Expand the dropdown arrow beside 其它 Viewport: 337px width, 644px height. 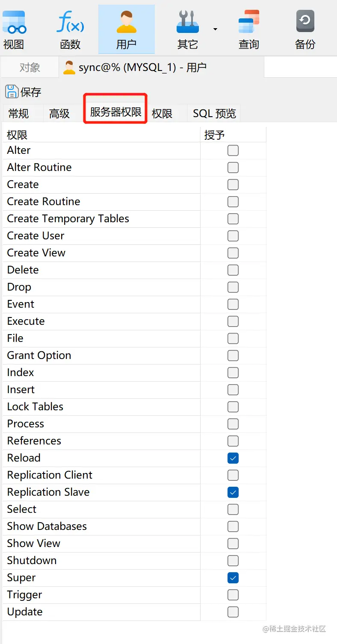coord(215,29)
